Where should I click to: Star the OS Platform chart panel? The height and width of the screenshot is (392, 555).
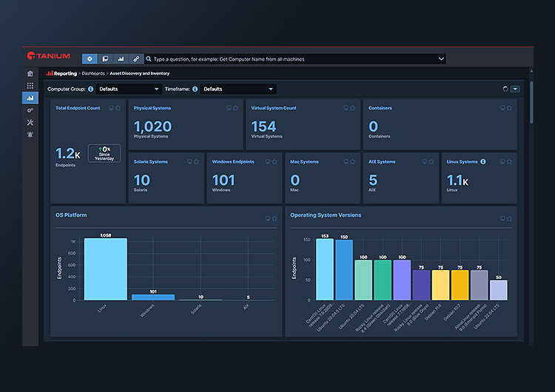[x=275, y=219]
